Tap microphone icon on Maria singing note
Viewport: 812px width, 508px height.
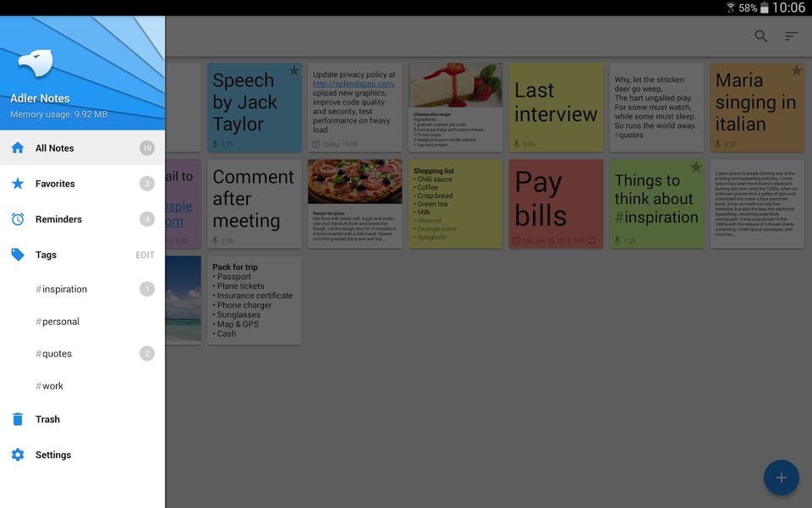717,144
